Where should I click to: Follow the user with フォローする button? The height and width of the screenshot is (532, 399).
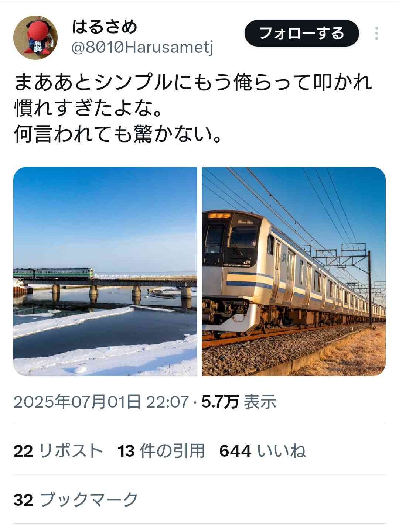(x=301, y=33)
